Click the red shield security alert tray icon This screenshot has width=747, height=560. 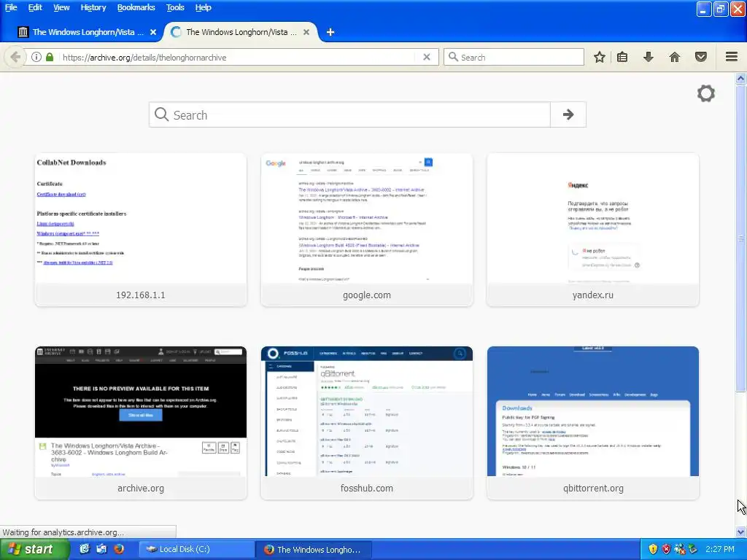(666, 549)
